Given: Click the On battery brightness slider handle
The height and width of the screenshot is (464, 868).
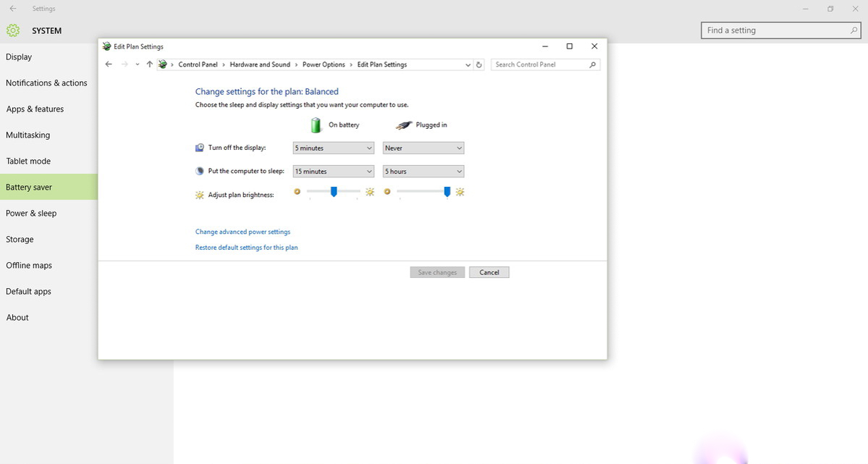Looking at the screenshot, I should click(334, 191).
